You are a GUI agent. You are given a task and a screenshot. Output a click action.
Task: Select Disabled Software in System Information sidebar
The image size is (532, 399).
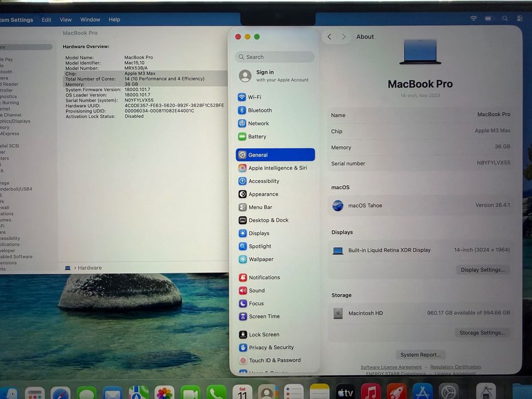coord(17,257)
